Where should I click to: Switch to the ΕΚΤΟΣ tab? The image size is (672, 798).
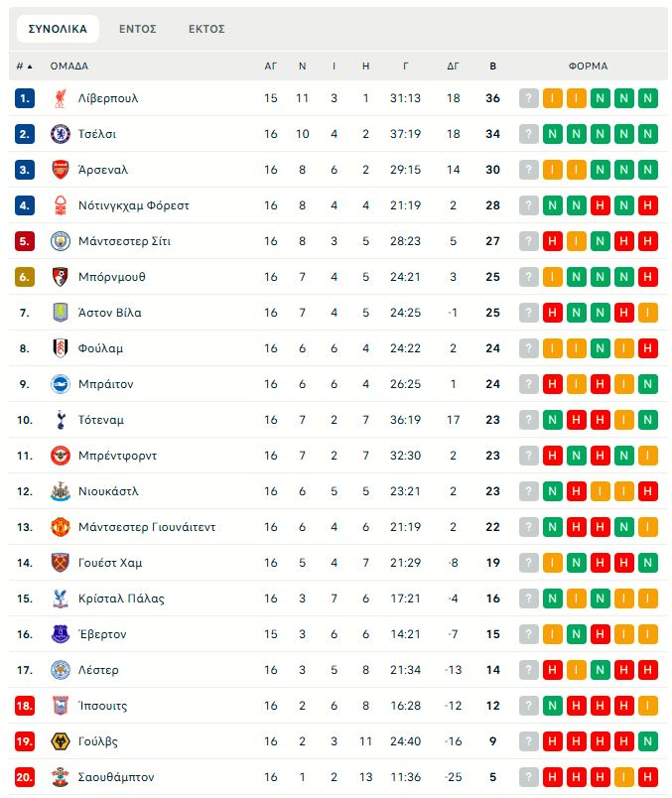pos(206,29)
